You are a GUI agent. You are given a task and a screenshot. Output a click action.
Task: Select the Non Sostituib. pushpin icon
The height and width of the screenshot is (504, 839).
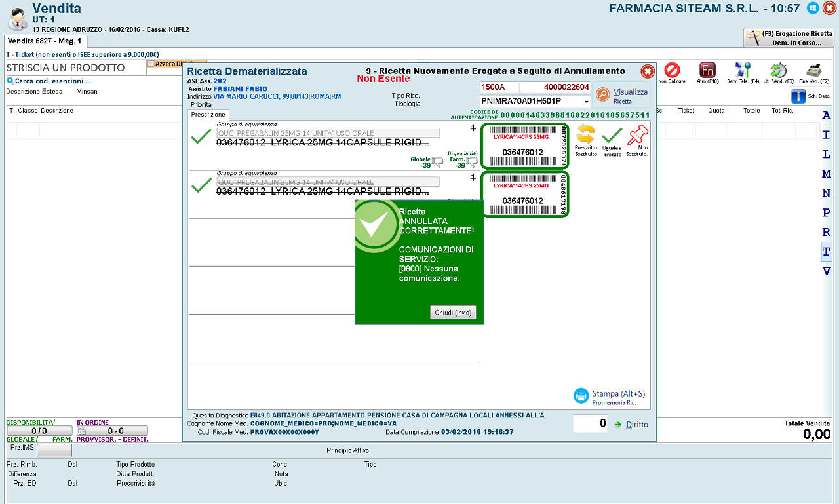coord(637,134)
